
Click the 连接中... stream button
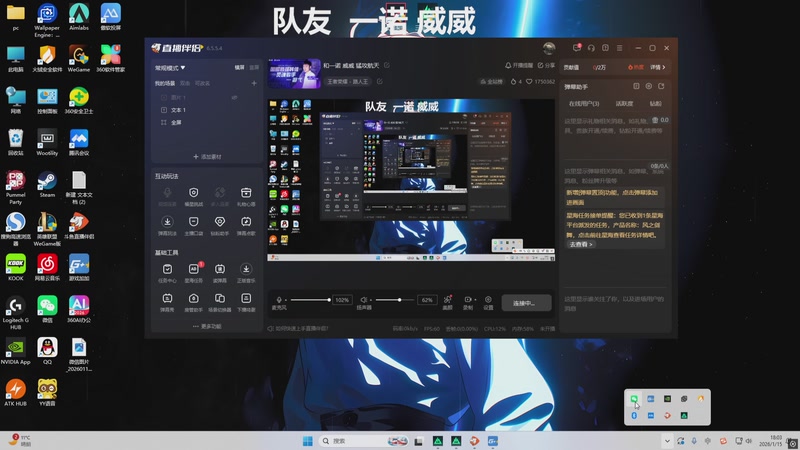point(526,303)
